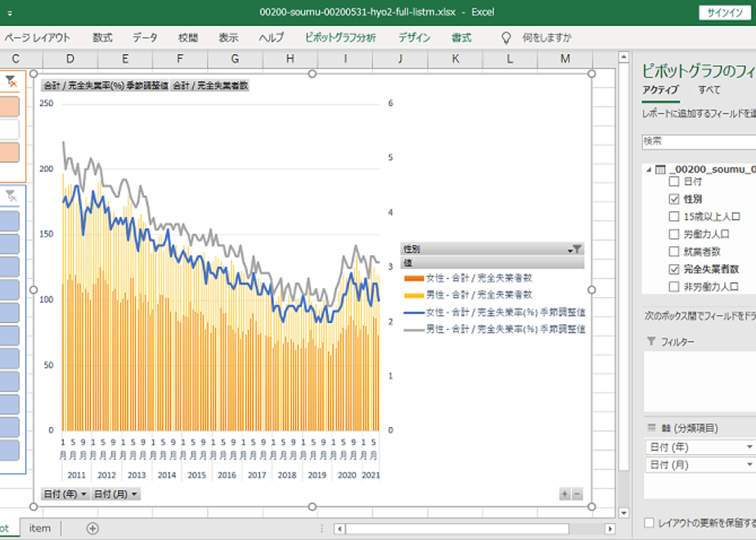
Task: Open the ヘルプ ribbon tab
Action: [x=271, y=38]
